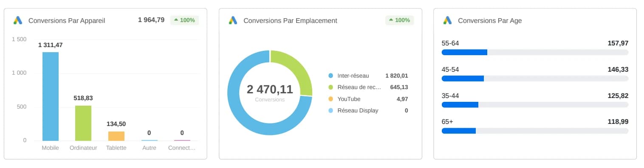Click Google Ads icon beside Conversions Par Age
The image size is (644, 168).
447,20
